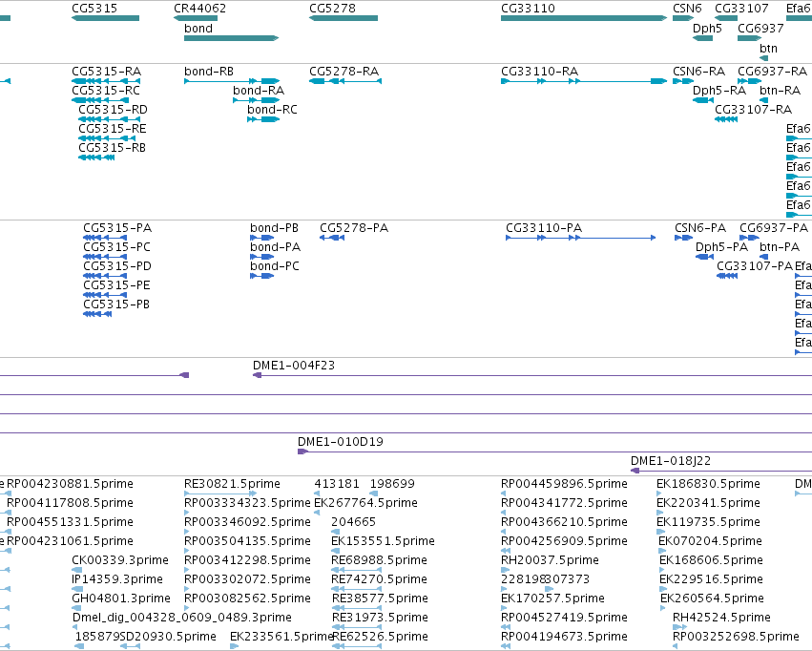Select transcript CG5278-RA

pos(345,81)
